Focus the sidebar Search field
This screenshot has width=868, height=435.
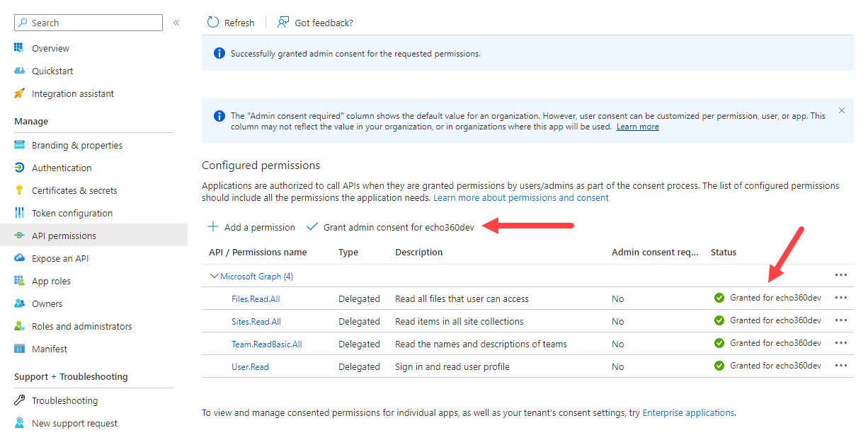(x=88, y=23)
